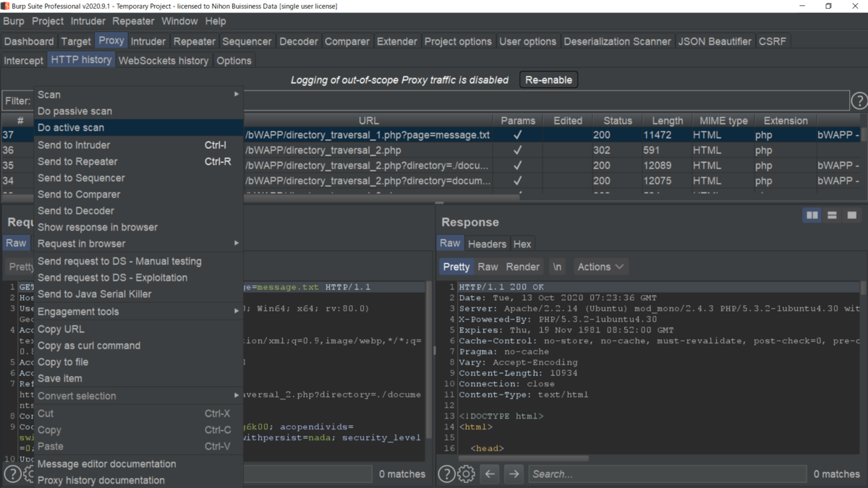Select Save item entry
This screenshot has width=868, height=488.
click(x=138, y=379)
